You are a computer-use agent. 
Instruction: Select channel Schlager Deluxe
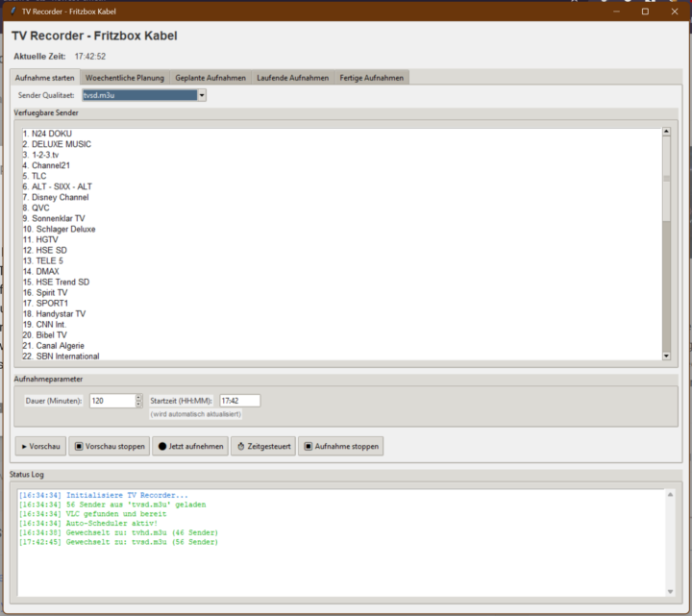[60, 229]
